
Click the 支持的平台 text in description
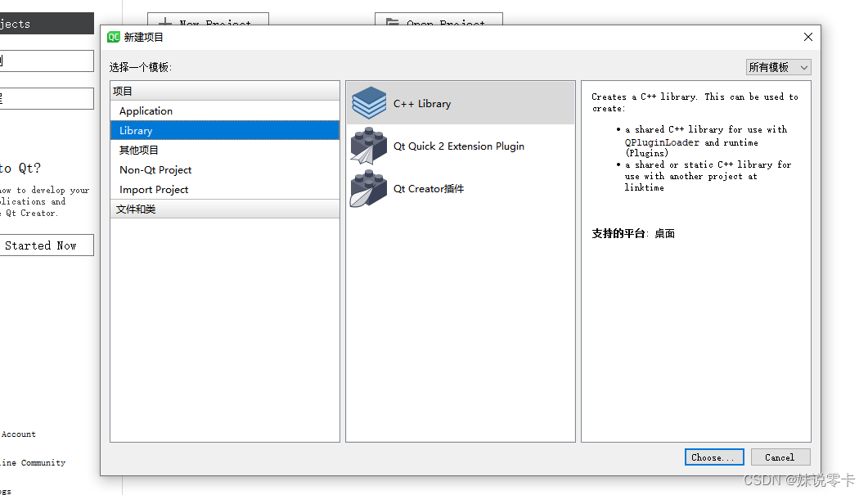(618, 234)
